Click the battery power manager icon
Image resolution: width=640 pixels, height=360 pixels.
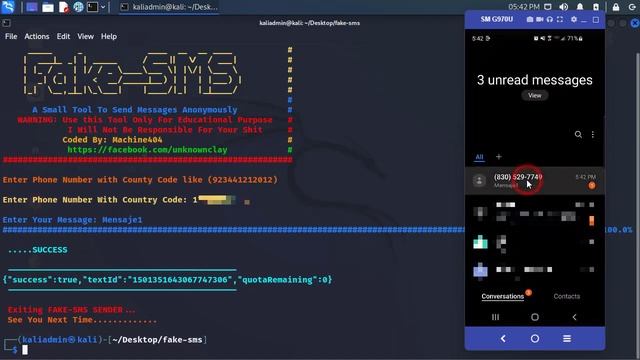click(x=596, y=7)
